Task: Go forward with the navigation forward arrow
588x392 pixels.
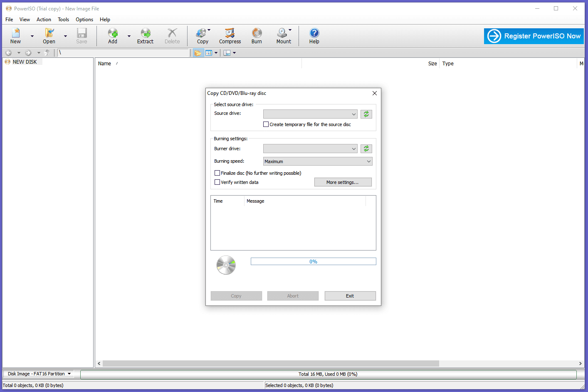Action: point(28,53)
